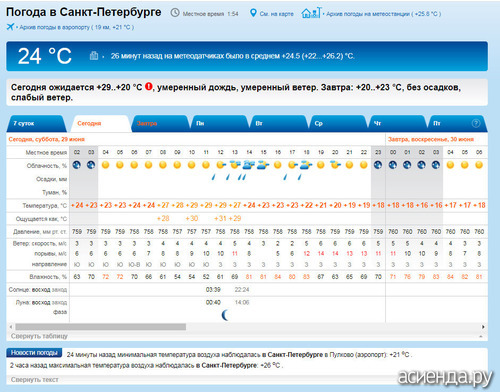Click the red warning exclamation icon
Viewport: 500px width, 392px height.
click(149, 87)
